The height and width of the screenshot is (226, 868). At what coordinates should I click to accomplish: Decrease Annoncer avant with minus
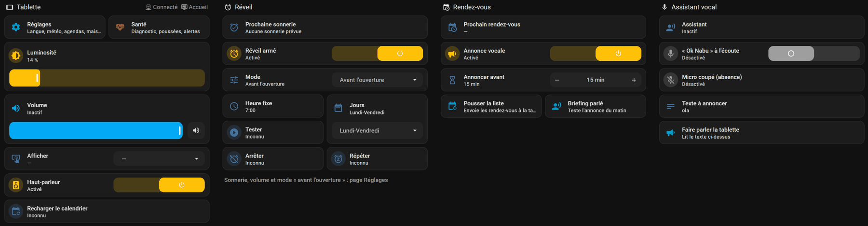(557, 80)
